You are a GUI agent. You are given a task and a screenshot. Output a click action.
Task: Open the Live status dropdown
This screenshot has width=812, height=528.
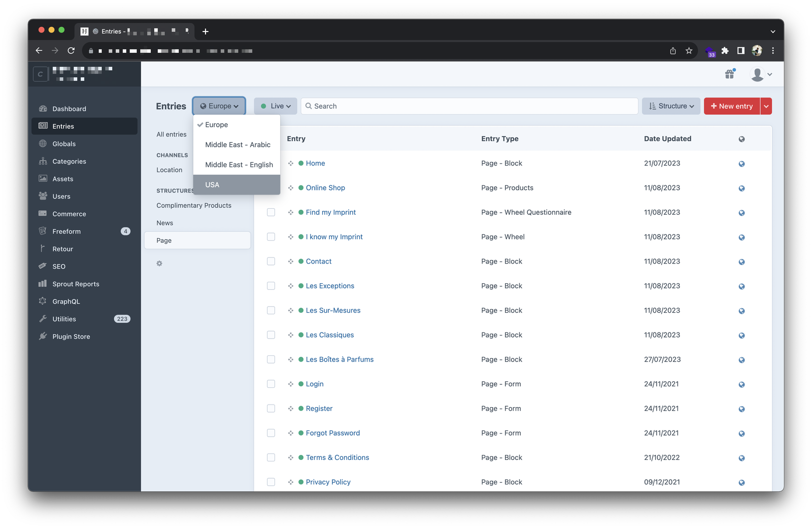coord(275,106)
